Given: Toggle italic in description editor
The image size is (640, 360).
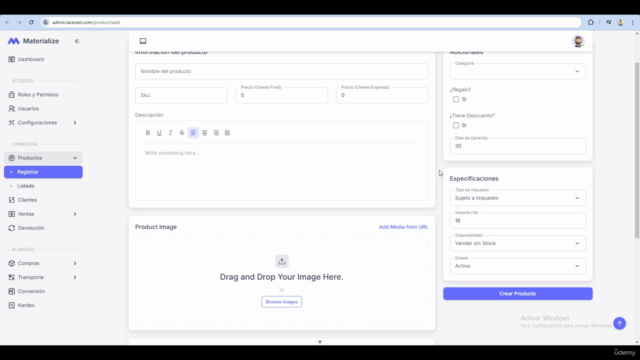Looking at the screenshot, I should click(x=171, y=133).
